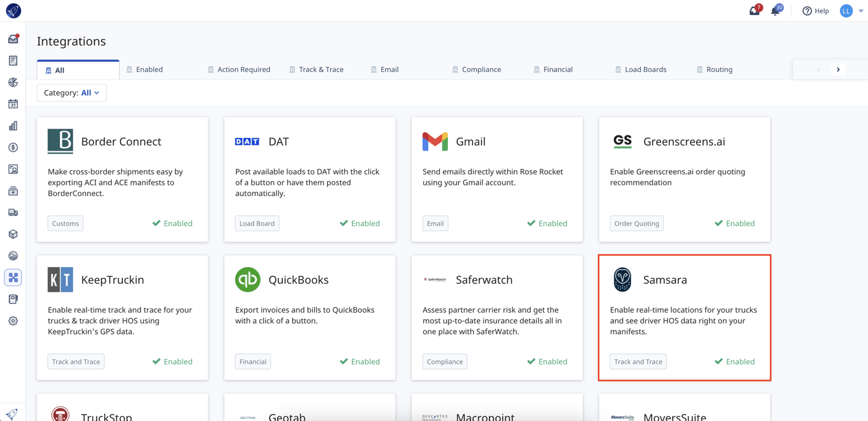Screen dimensions: 868x421
Task: Open the settings gear in the sidebar
Action: 13,321
